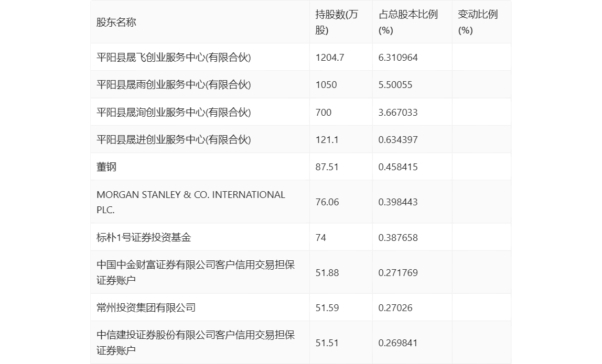This screenshot has height=364, width=602.
Task: Click the ratio value 5.50055
Action: 395,85
